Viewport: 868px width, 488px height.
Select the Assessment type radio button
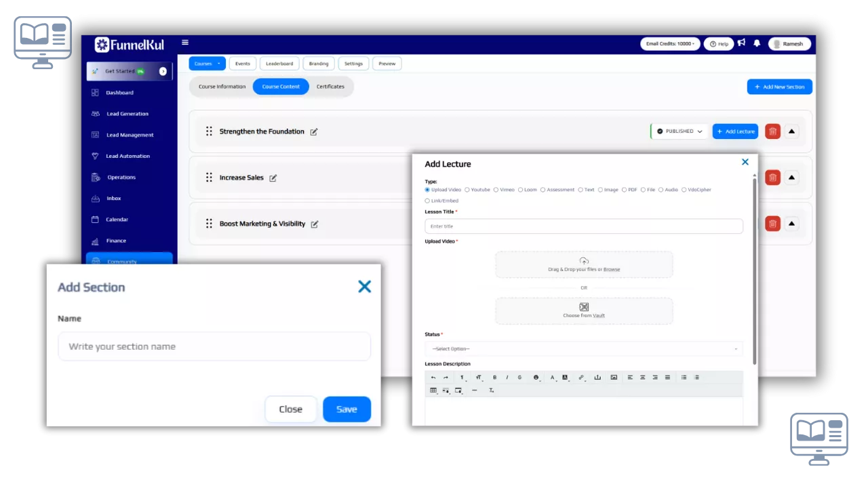coord(543,190)
